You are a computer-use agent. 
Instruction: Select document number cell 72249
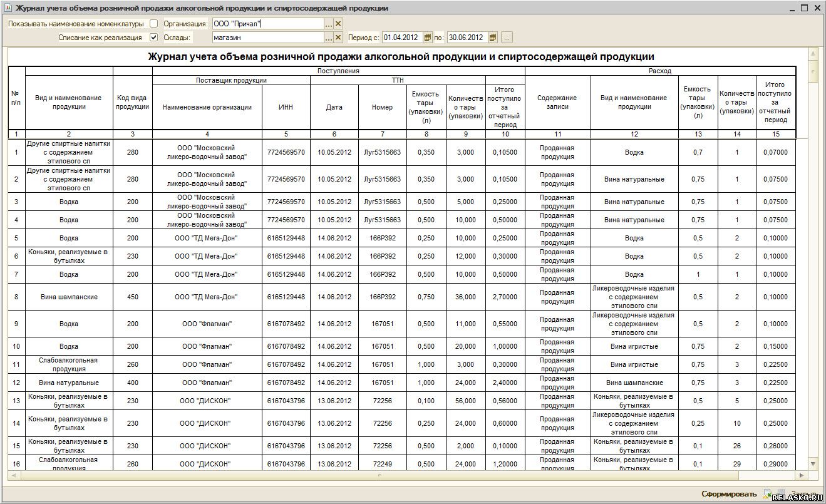(x=382, y=464)
